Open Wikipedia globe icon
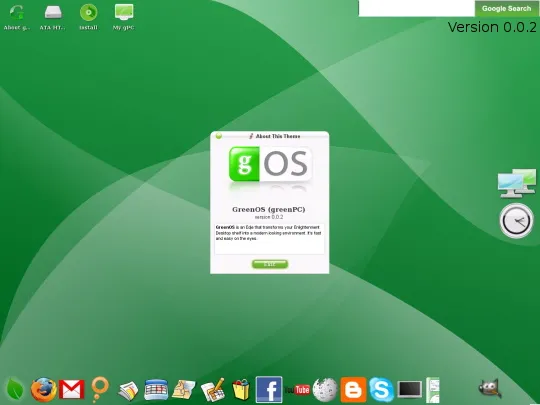The width and height of the screenshot is (540, 405). point(325,390)
